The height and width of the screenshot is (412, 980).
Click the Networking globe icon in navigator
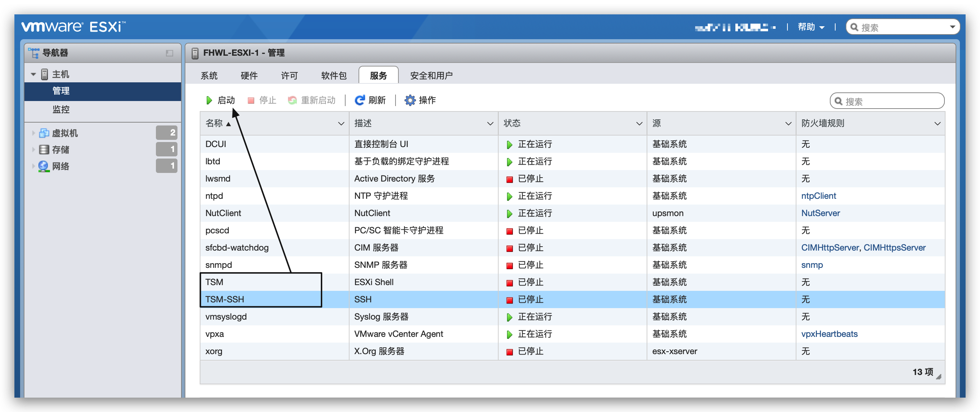(x=44, y=166)
